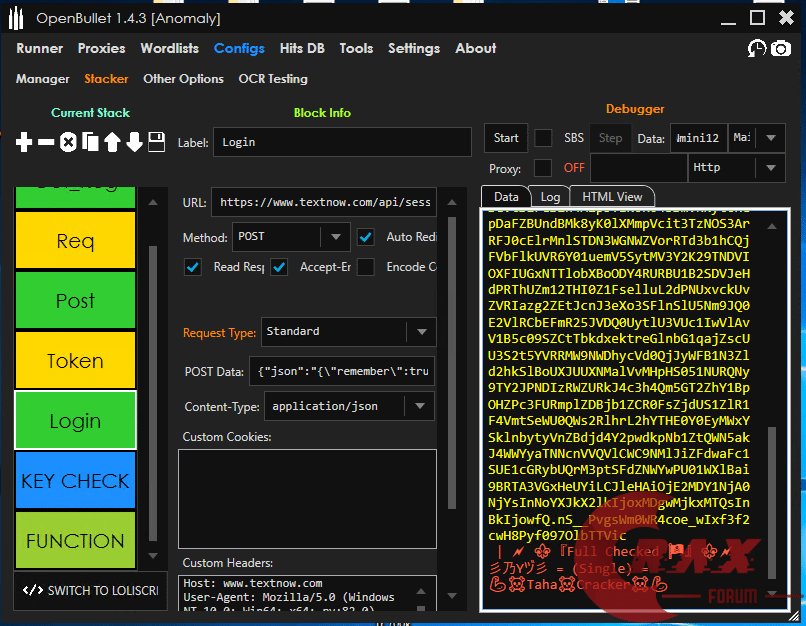Click the clone block icon in Current Stack
Viewport: 806px width, 626px height.
coord(90,143)
